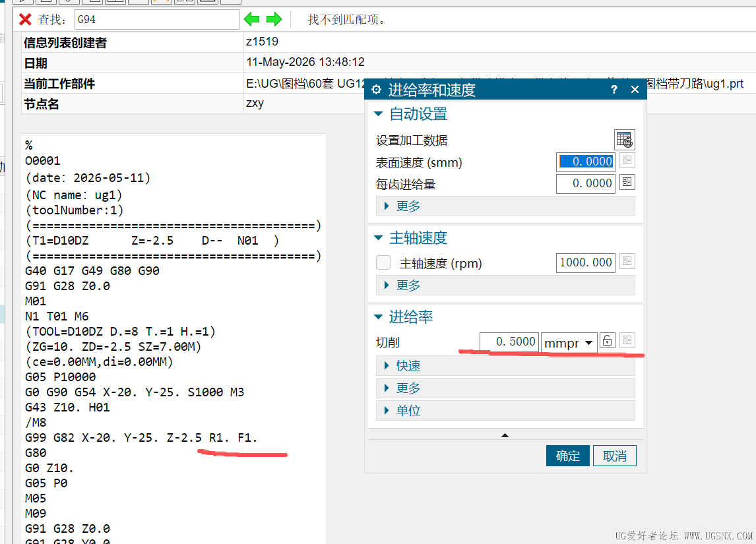756x544 pixels.
Task: Click the find text field containing G94
Action: point(157,19)
